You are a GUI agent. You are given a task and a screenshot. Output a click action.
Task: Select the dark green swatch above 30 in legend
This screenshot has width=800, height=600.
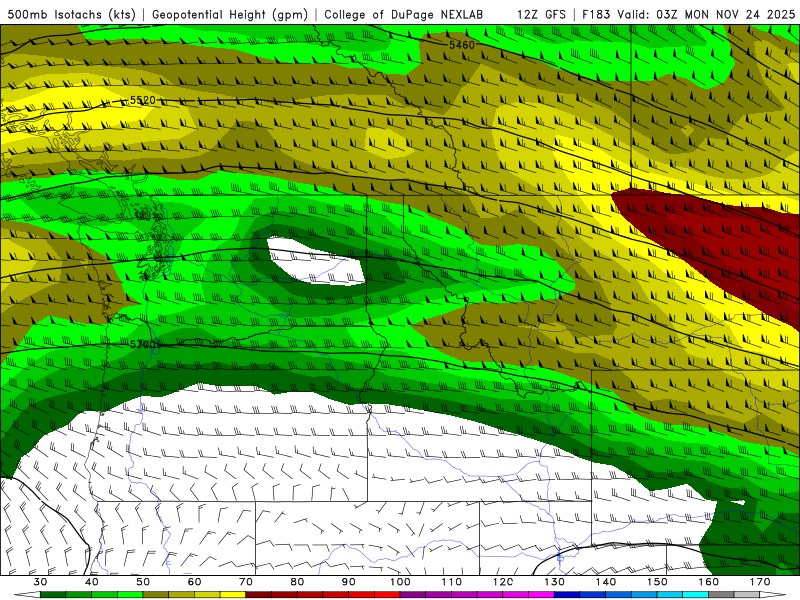coord(53,595)
